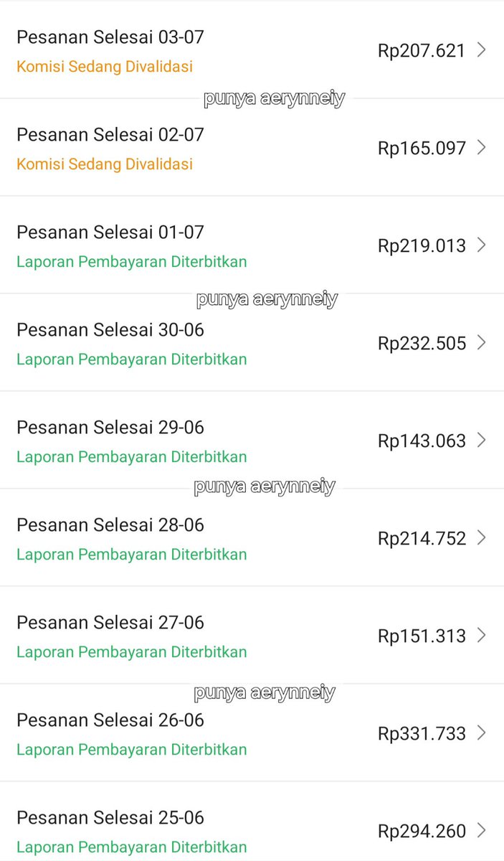
Task: Open Pesanan Selesai 01-07 entry
Action: (252, 245)
